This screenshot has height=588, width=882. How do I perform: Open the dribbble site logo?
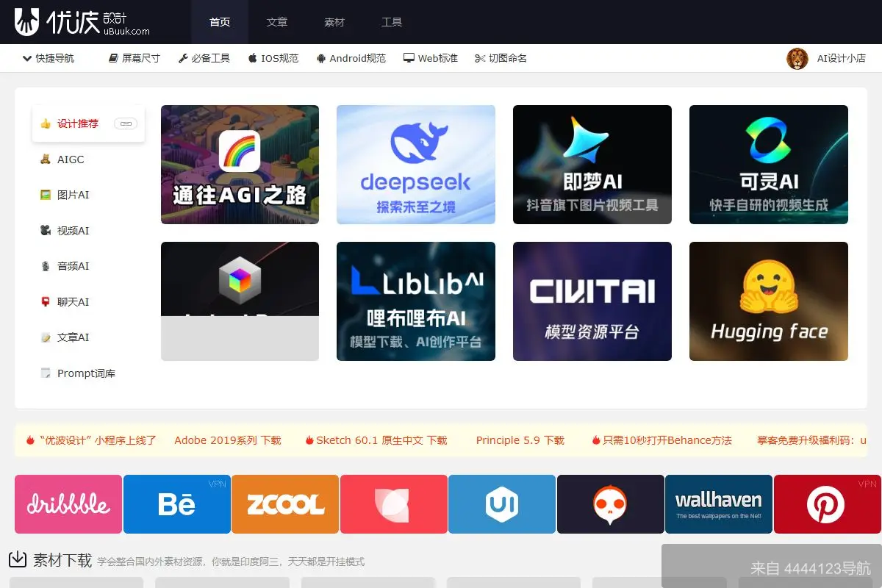[x=68, y=504]
